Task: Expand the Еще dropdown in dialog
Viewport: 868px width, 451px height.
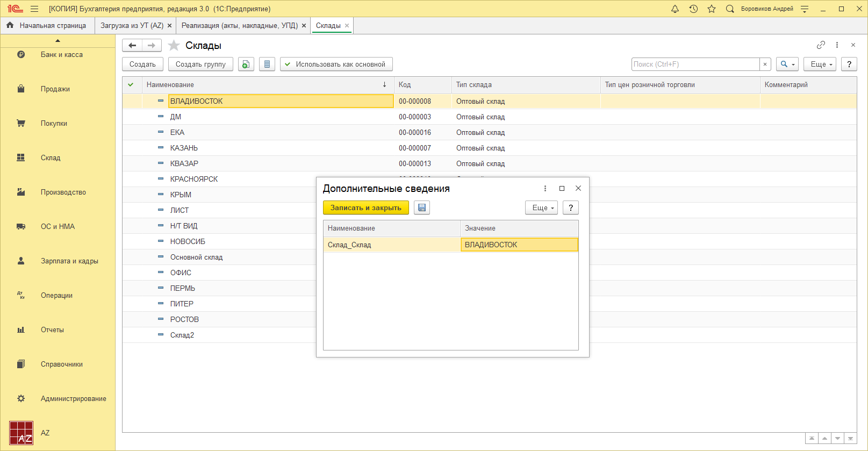Action: 541,207
